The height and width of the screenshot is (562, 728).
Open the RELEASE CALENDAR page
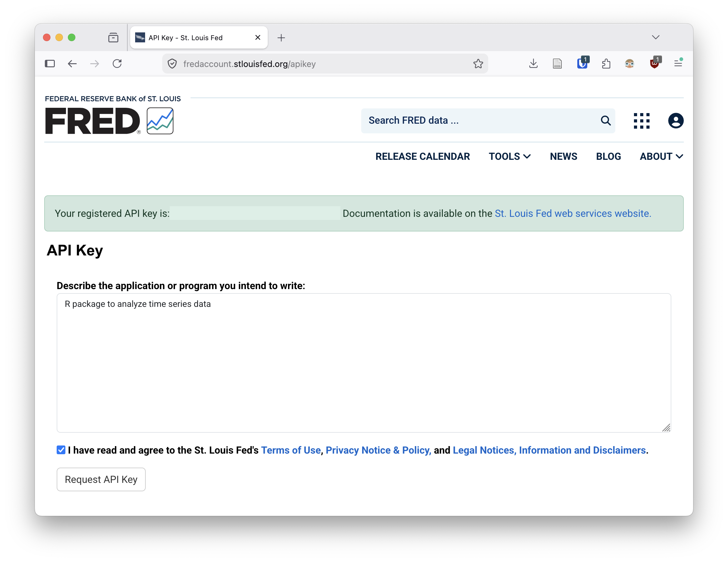pyautogui.click(x=422, y=156)
